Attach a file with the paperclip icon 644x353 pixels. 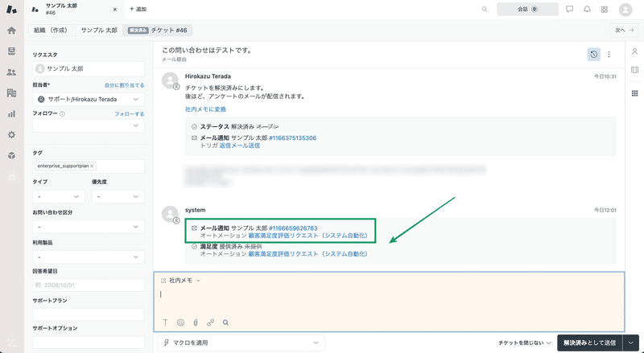point(196,322)
